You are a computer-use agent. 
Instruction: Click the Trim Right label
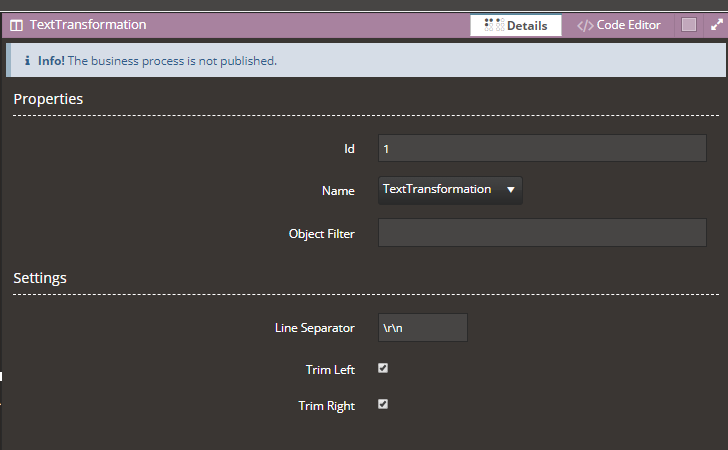(326, 406)
